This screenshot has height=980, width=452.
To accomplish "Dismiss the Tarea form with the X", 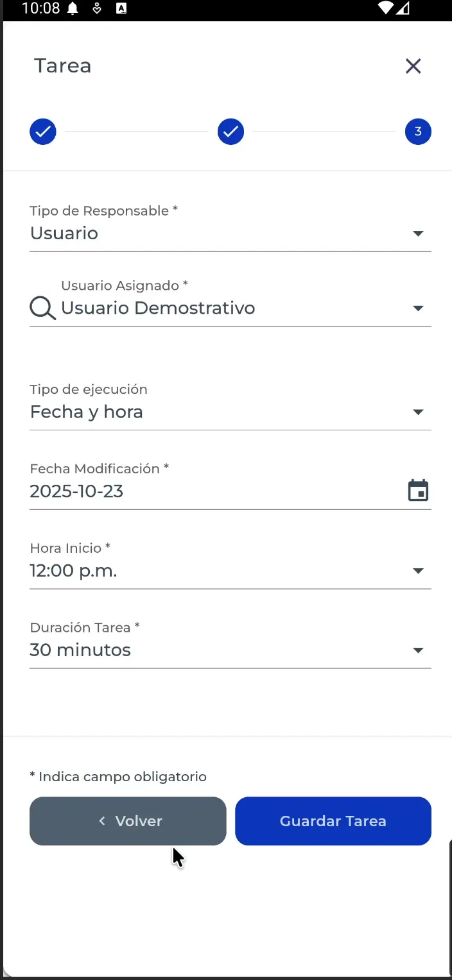I will (x=413, y=66).
